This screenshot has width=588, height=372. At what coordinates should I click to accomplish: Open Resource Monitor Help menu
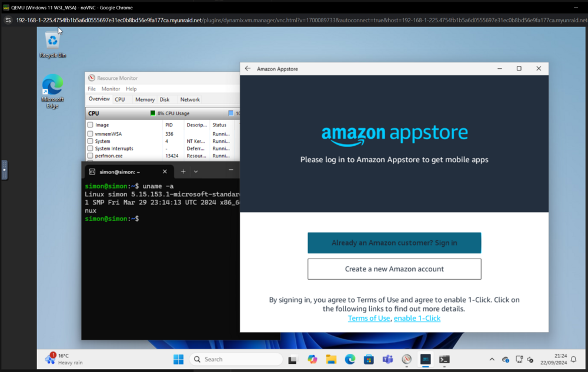pyautogui.click(x=131, y=89)
